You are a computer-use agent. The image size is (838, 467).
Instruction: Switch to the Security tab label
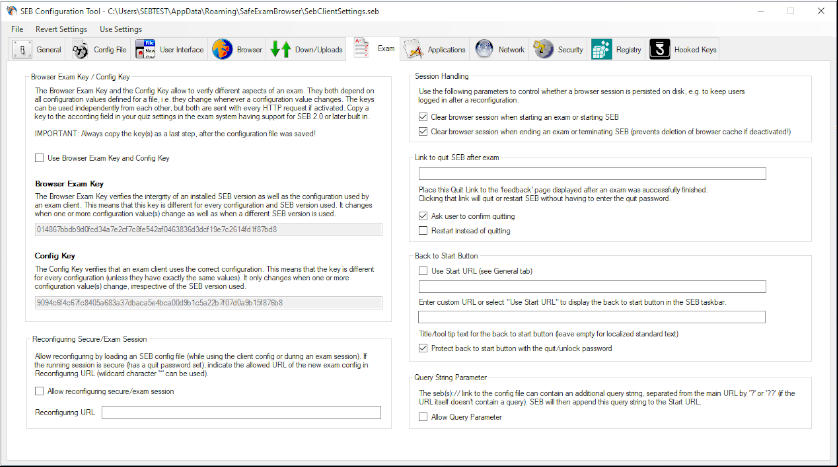(570, 50)
